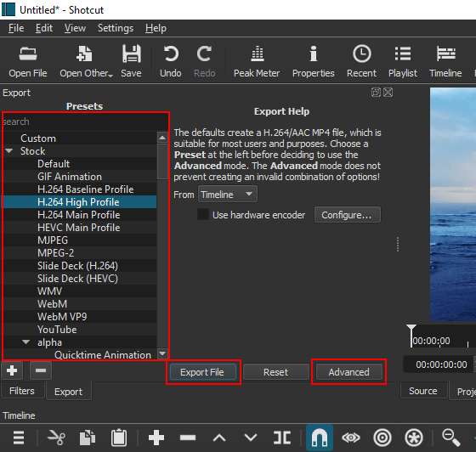
Task: Click the video preview image
Action: point(453,204)
